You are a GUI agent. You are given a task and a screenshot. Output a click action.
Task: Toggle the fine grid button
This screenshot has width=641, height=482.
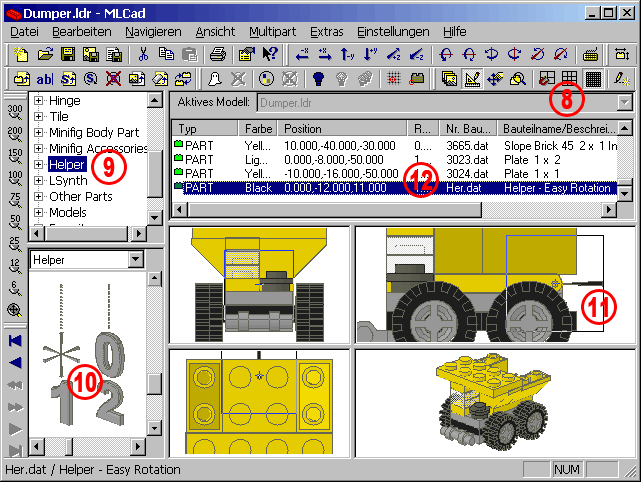click(593, 78)
